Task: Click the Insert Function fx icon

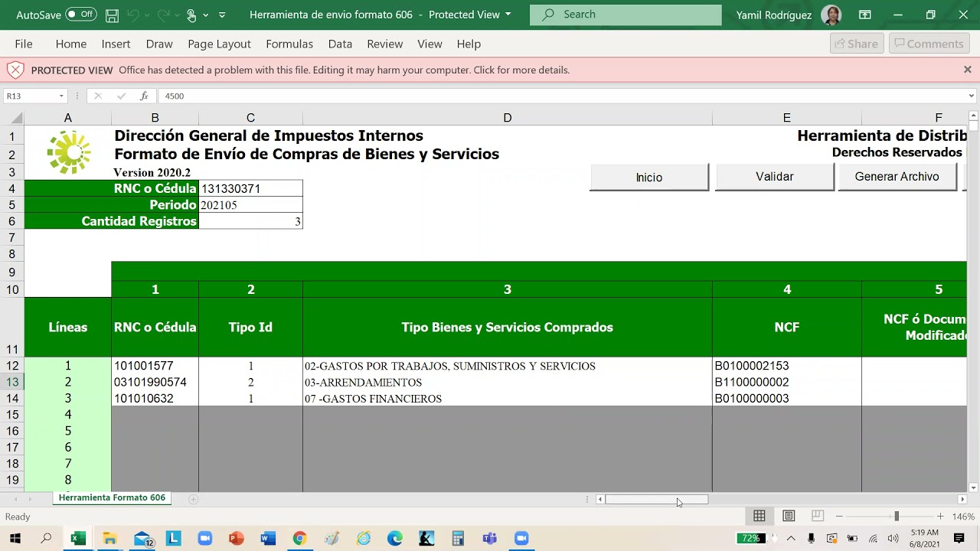Action: tap(144, 96)
